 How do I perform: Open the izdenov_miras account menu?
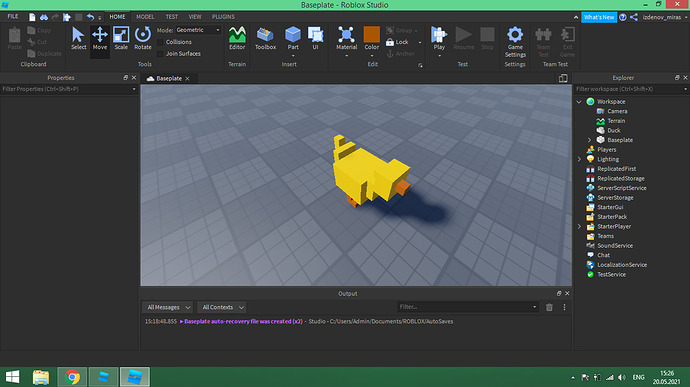point(664,17)
